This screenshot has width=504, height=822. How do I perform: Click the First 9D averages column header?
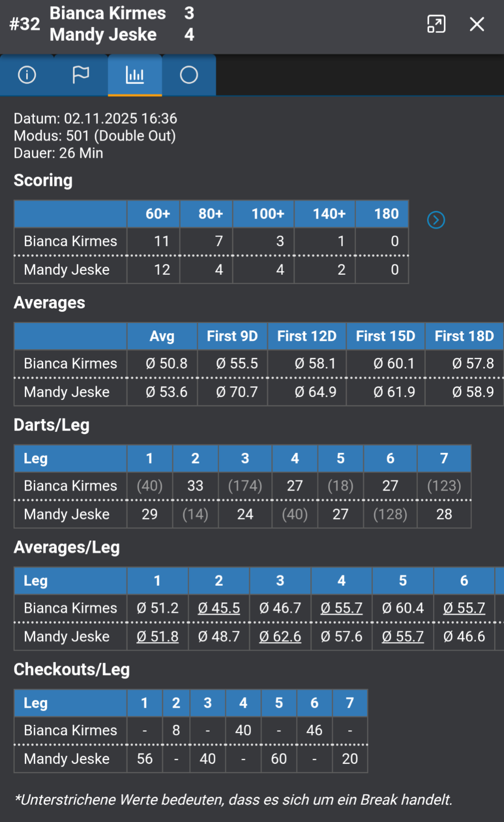pos(232,336)
